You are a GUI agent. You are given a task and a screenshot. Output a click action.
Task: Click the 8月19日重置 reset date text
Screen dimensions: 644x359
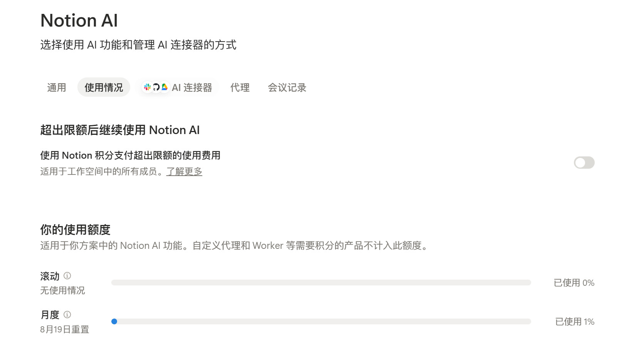[x=65, y=329]
